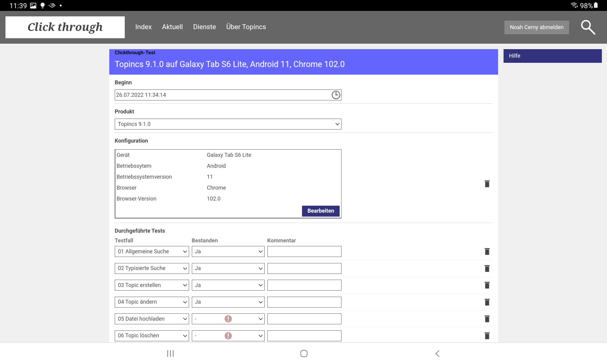The image size is (607, 364).
Task: Expand Bestanden dropdown for 06 Topic löschen
Action: click(228, 336)
